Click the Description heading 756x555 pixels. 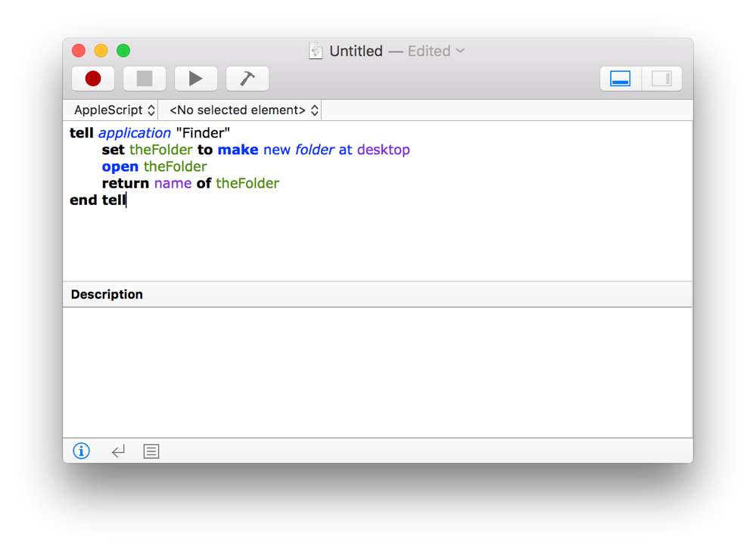click(x=107, y=294)
